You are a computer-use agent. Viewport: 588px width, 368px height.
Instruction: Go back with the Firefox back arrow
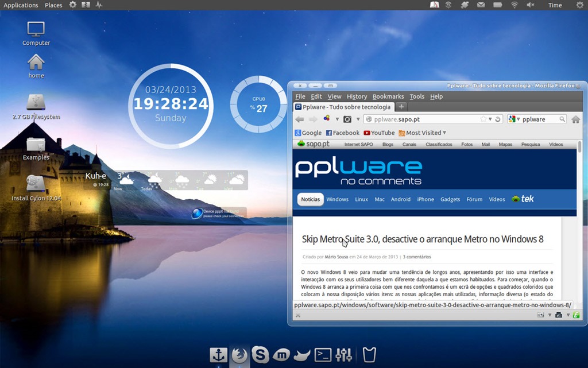coord(300,119)
